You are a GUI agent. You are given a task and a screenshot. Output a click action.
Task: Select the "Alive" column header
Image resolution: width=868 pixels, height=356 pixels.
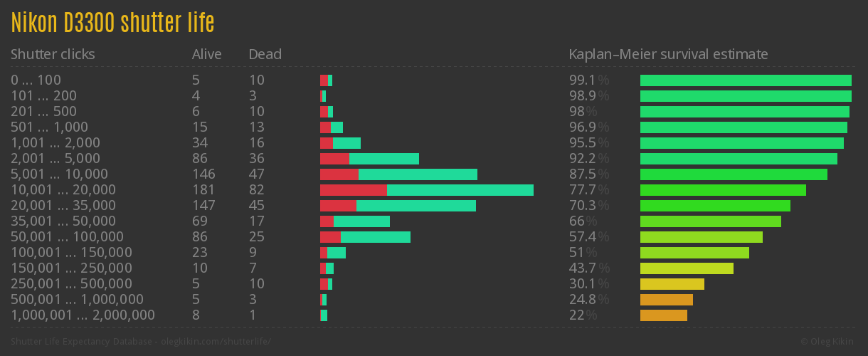point(207,54)
